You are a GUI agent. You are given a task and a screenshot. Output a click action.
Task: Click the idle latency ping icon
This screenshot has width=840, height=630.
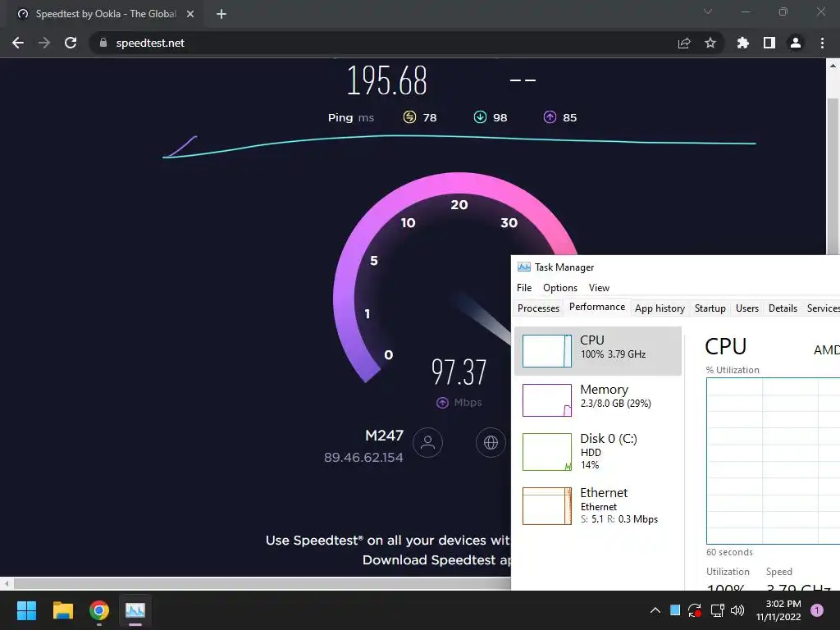tap(409, 116)
